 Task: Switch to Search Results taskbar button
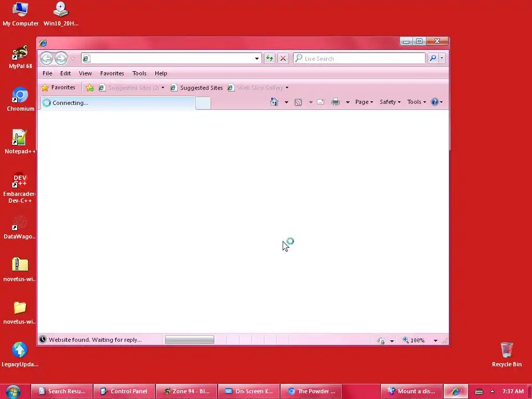62,391
